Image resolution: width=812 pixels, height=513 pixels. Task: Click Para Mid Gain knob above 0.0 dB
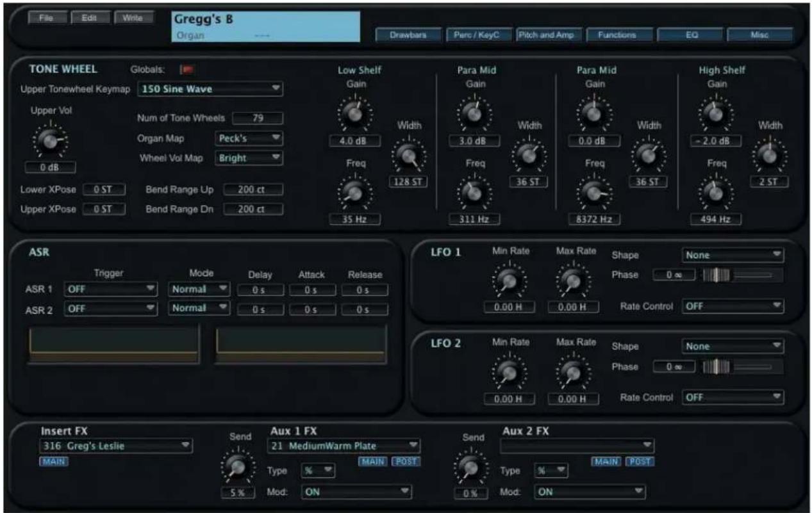pos(593,114)
